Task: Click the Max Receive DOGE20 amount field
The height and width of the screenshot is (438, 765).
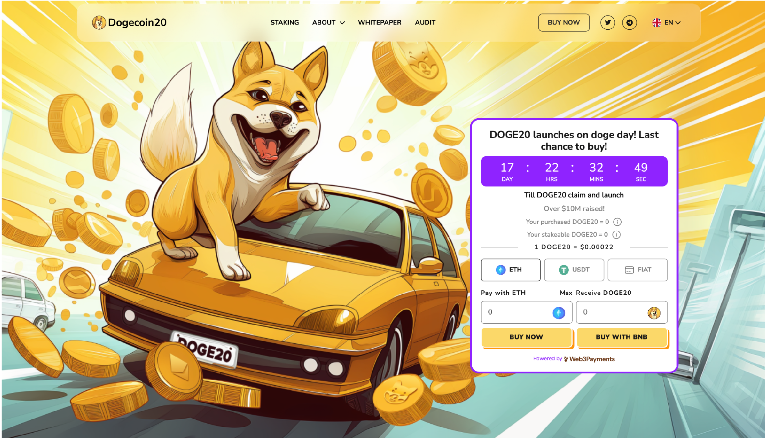Action: coord(622,312)
